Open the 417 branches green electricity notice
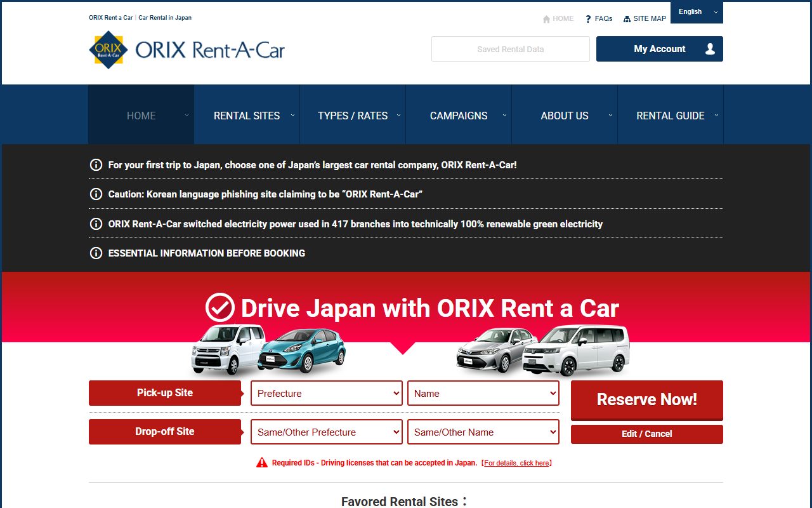812x508 pixels. [355, 224]
